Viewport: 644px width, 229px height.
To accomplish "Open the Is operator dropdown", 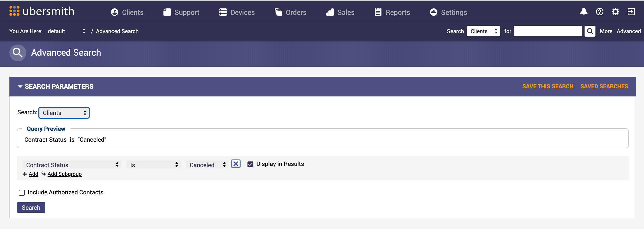I will click(x=153, y=165).
